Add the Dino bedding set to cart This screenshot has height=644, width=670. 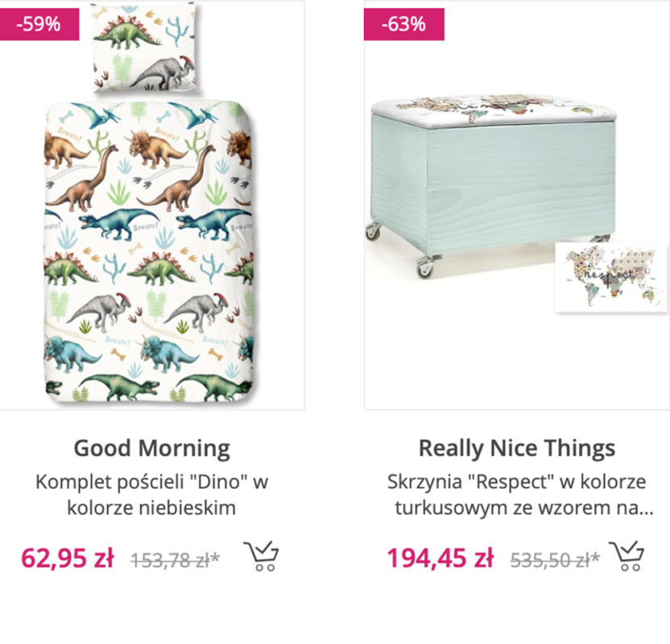pos(261,555)
